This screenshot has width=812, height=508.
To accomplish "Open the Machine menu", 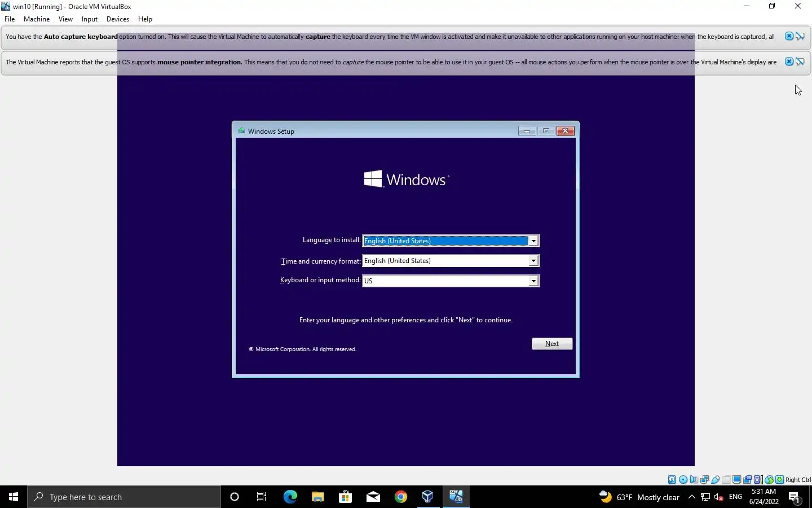I will 37,19.
